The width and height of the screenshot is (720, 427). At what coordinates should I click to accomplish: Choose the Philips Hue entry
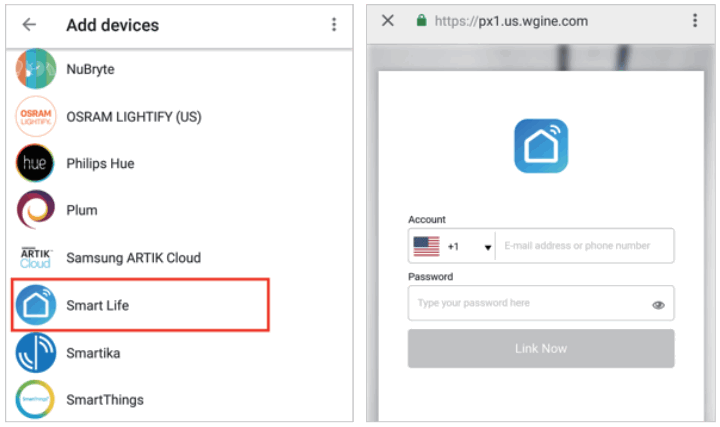click(x=179, y=163)
